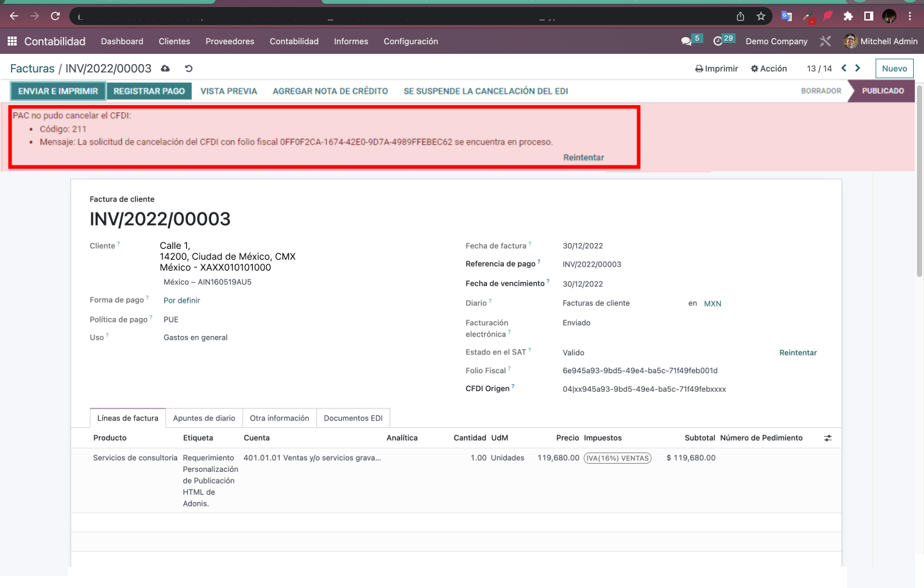Open the Informes menu
Screen dimensions: 924x588
coord(351,41)
